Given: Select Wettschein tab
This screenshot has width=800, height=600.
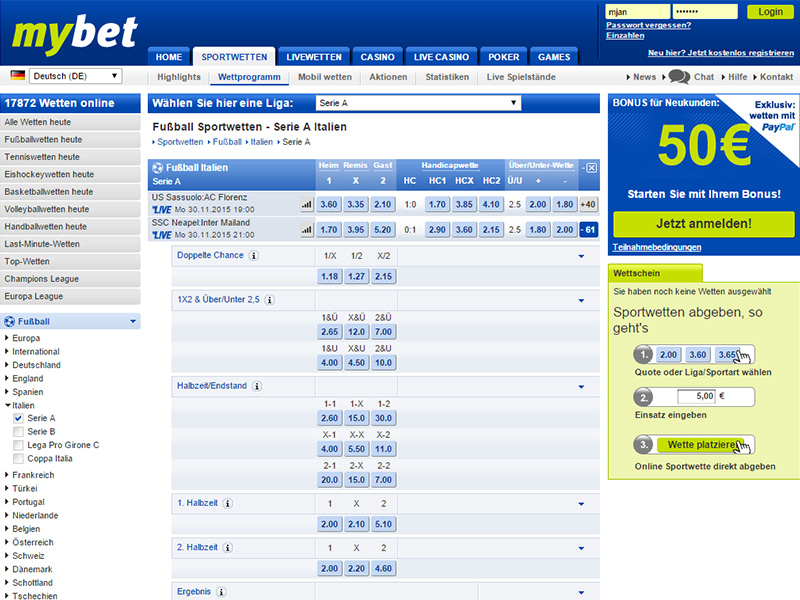Looking at the screenshot, I should click(x=656, y=273).
